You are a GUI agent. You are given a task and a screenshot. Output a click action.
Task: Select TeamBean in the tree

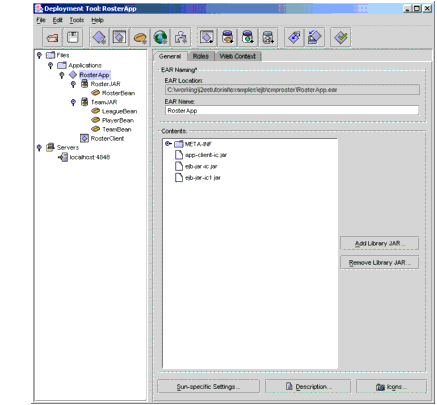(x=117, y=129)
